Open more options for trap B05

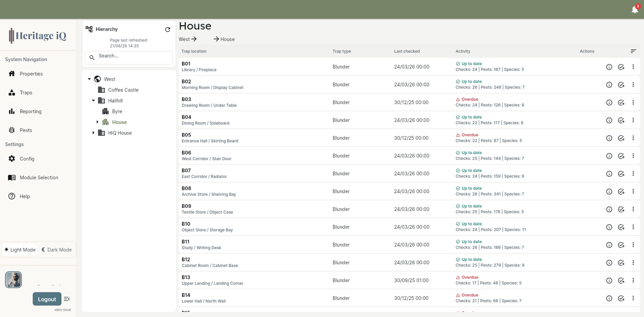(633, 138)
